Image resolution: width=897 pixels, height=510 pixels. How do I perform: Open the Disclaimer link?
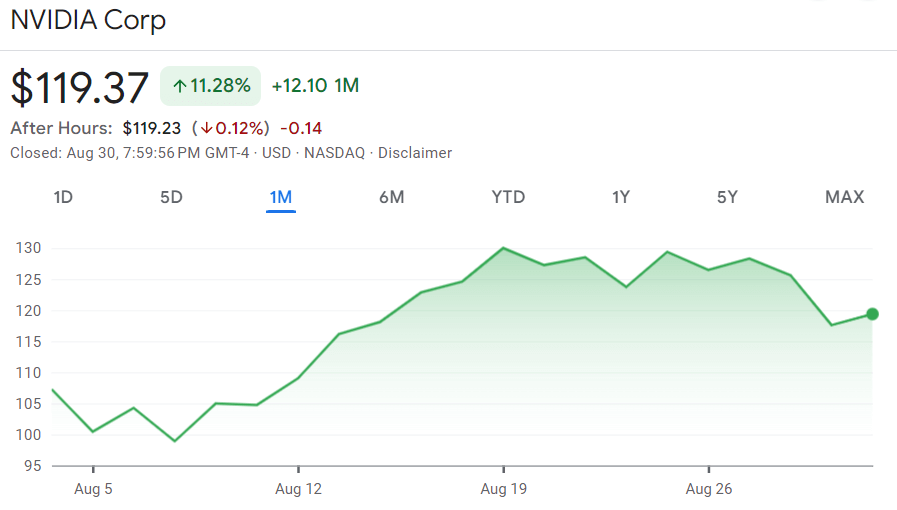coord(415,153)
